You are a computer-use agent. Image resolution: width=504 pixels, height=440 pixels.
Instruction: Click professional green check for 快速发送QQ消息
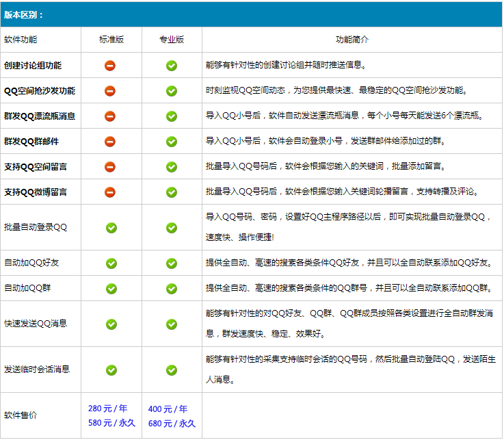[x=172, y=324]
